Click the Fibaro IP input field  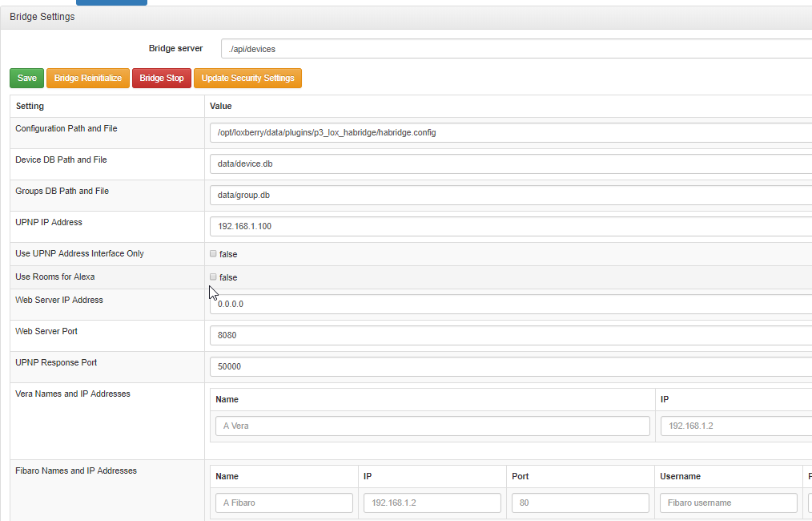(x=432, y=503)
